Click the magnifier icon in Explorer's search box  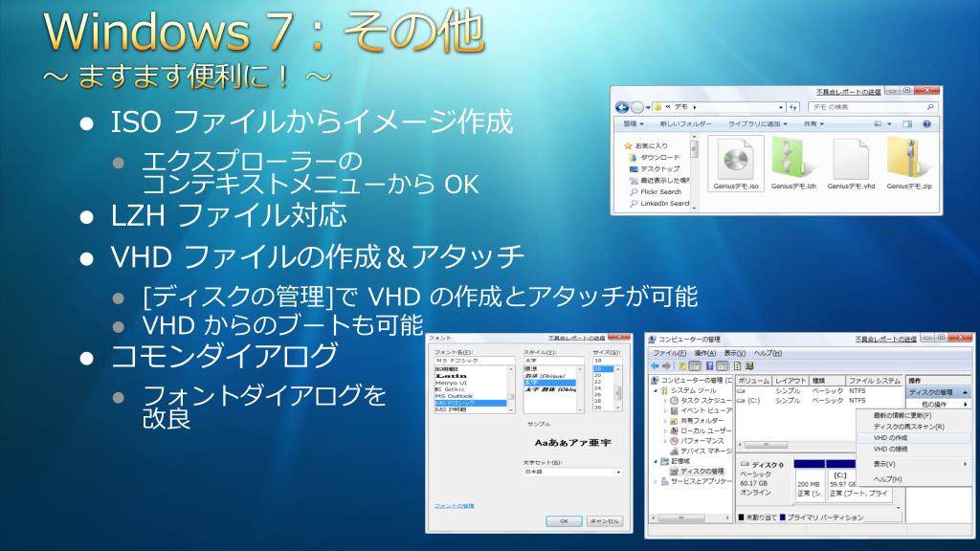tap(929, 107)
